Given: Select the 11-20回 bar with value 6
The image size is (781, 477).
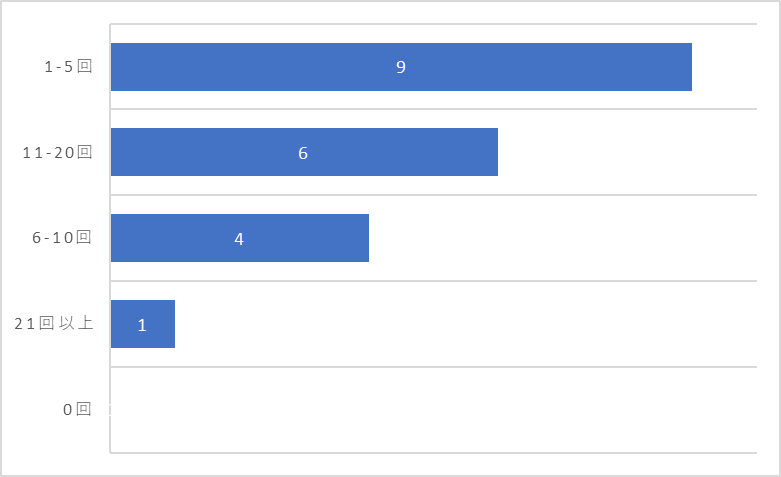Looking at the screenshot, I should pos(304,152).
